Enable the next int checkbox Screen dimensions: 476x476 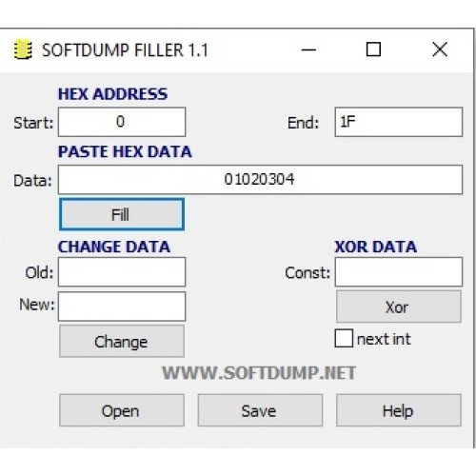click(344, 338)
